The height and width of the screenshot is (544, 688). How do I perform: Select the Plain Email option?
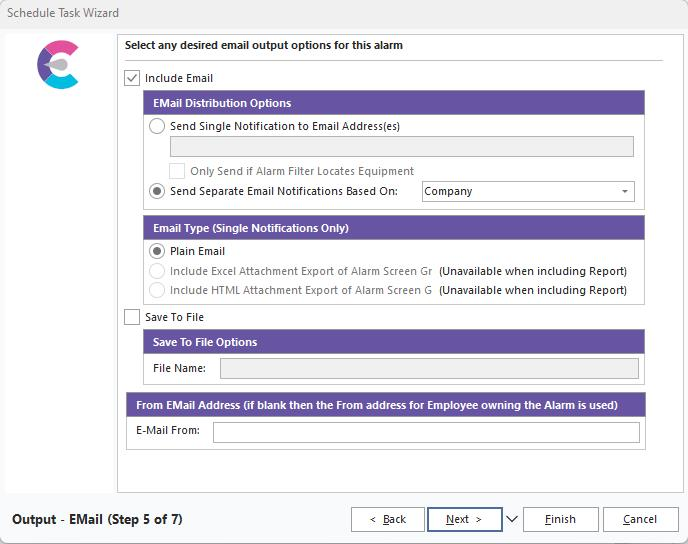click(x=157, y=251)
